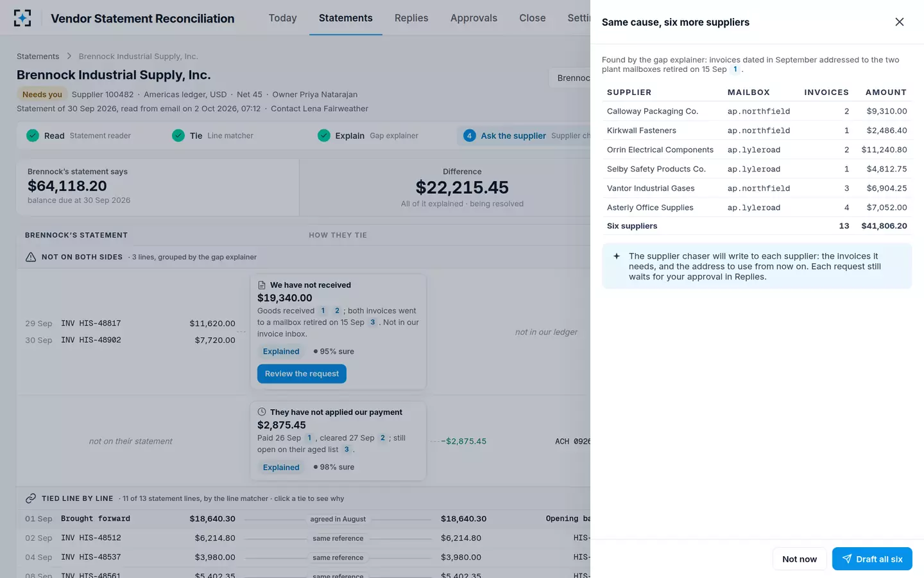The image size is (924, 578).
Task: Click Review the request button
Action: 302,374
